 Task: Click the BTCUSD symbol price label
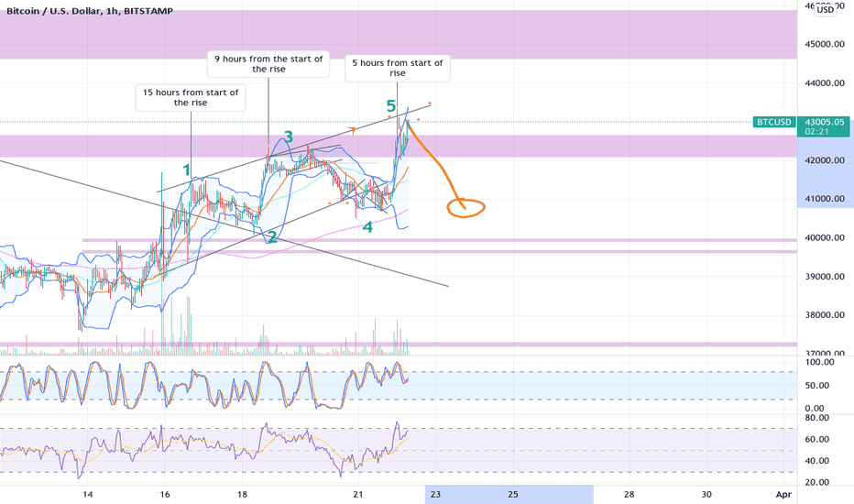coord(773,122)
